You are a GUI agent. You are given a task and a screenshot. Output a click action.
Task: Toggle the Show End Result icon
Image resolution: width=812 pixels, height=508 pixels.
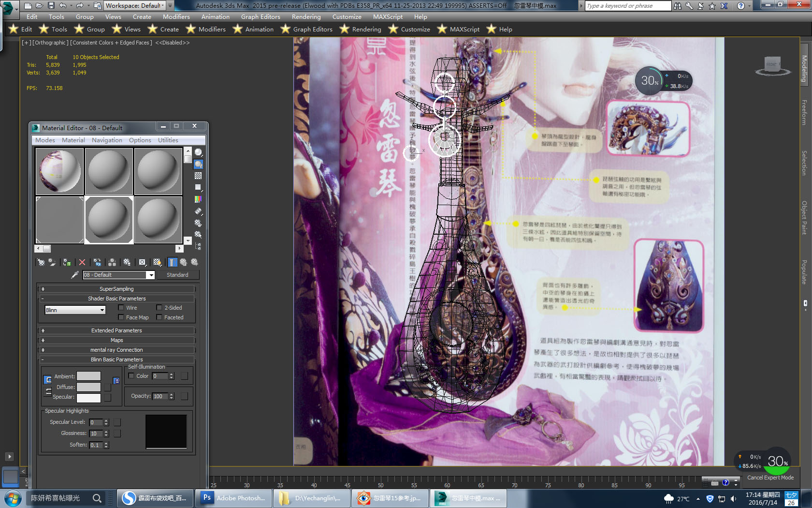tap(173, 262)
